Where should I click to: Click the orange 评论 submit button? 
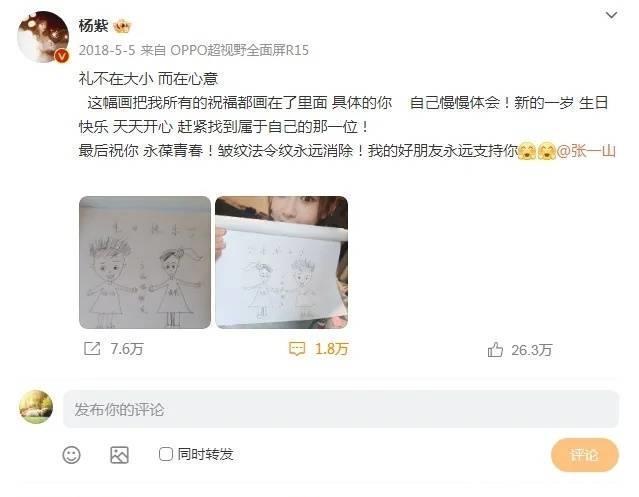585,455
